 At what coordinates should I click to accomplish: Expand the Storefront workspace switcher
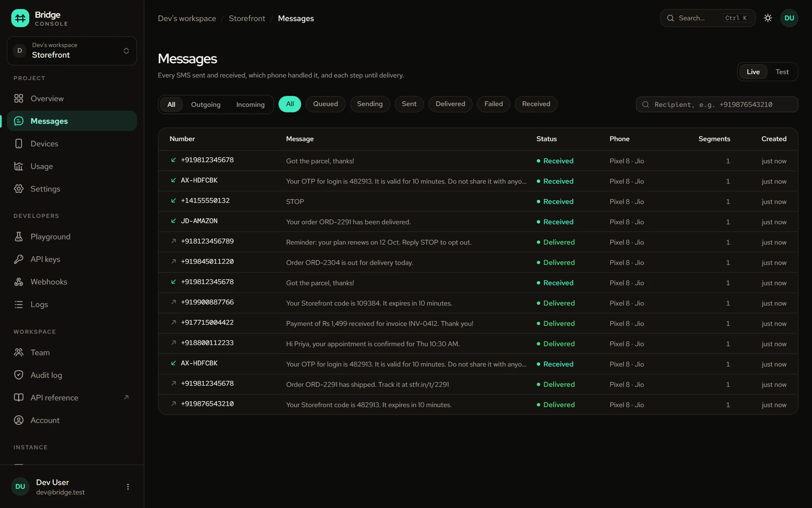coord(72,51)
